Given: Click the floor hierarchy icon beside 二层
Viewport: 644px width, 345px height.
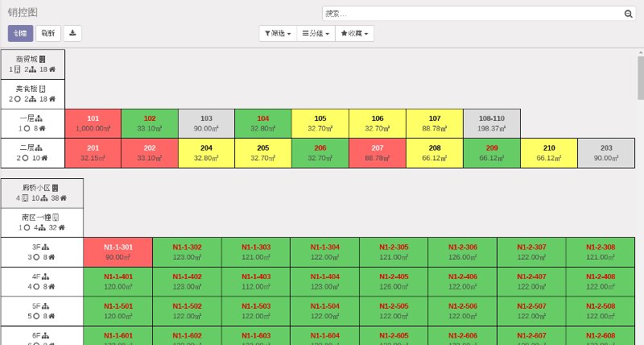Looking at the screenshot, I should pyautogui.click(x=39, y=148).
